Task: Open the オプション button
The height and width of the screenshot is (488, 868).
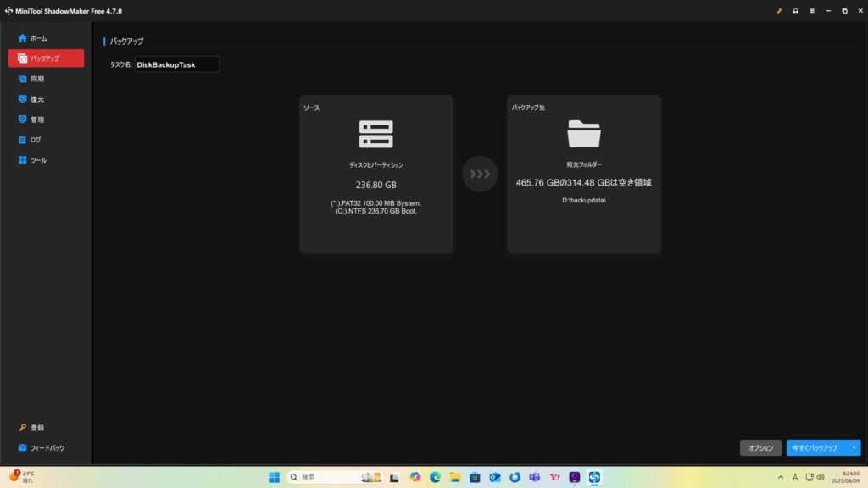Action: tap(760, 447)
